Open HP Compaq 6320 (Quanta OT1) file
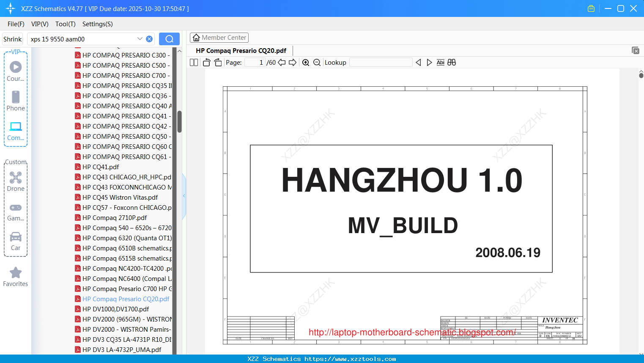 click(123, 238)
